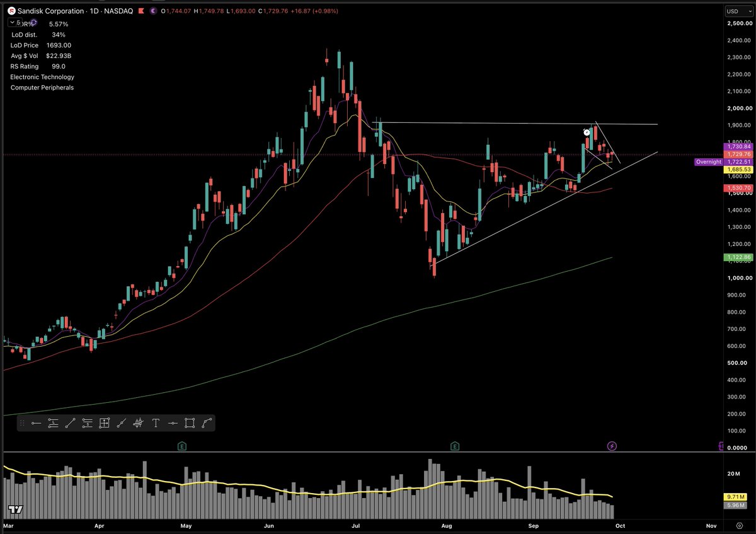Click the Jul label on time axis

tap(357, 525)
